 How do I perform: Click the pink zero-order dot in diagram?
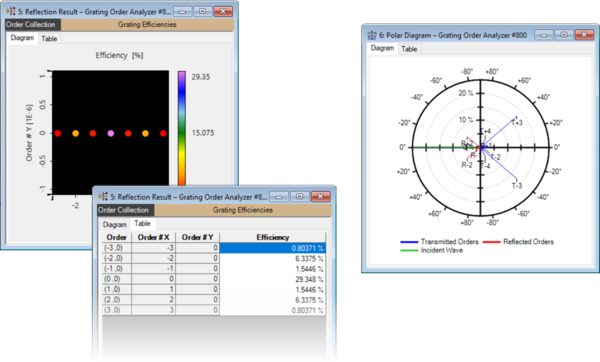111,133
